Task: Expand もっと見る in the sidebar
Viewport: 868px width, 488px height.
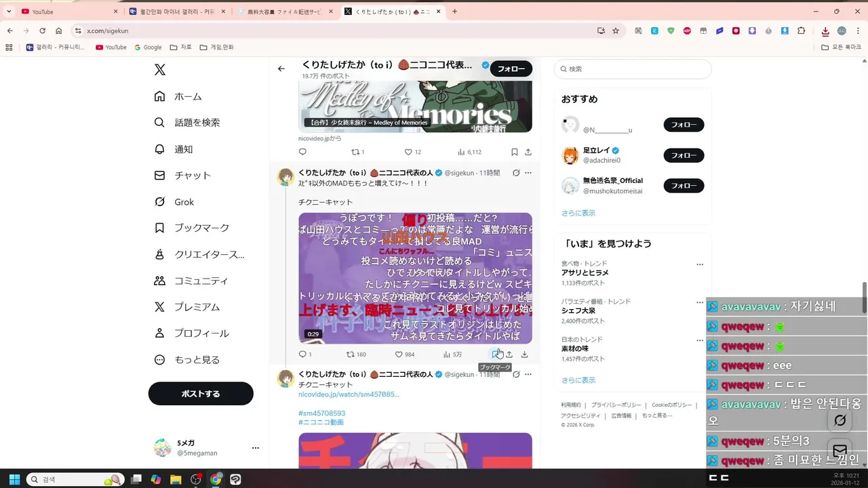Action: click(x=187, y=360)
